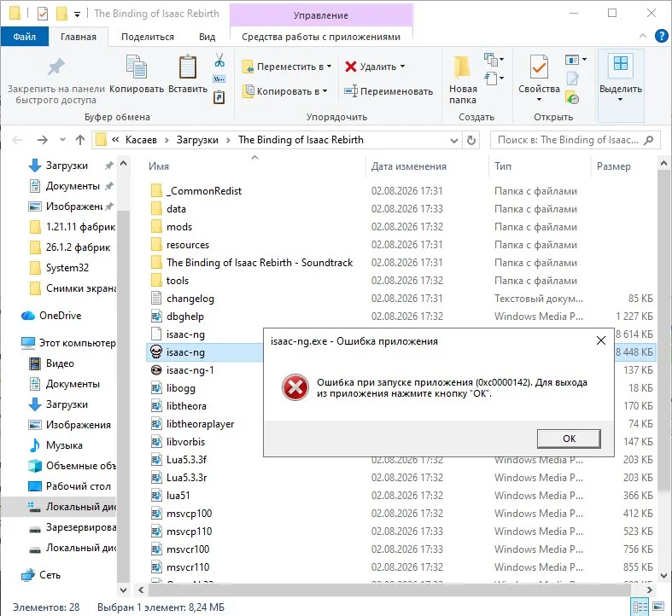672x616 pixels.
Task: Click the Copy path icon in clipboard group
Action: click(x=219, y=78)
